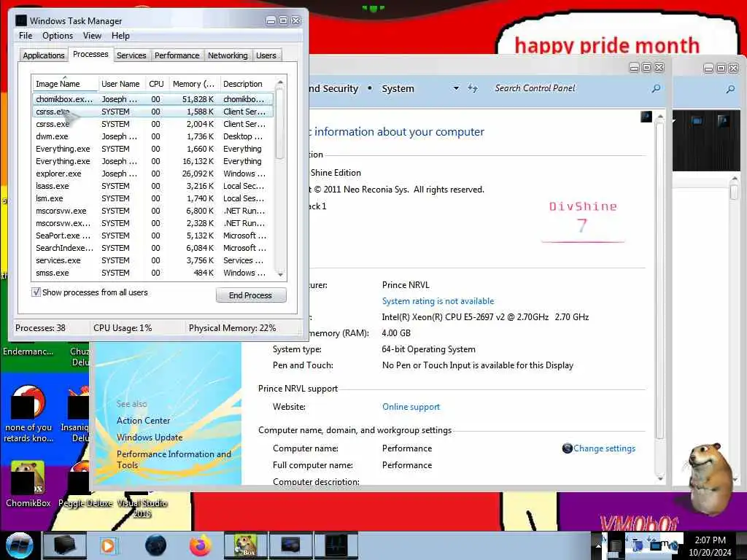
Task: Click the process list scroll-down arrow
Action: [x=280, y=274]
